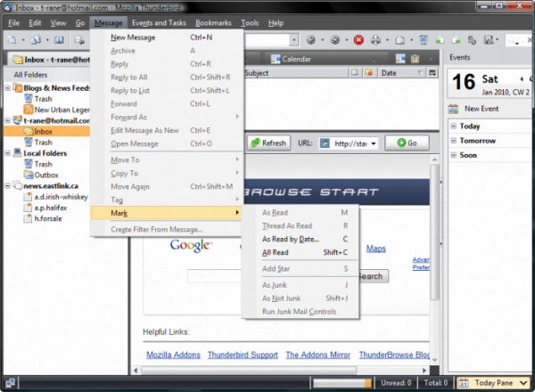This screenshot has height=392, width=535.
Task: Open the Back button history dropdown
Action: [323, 40]
